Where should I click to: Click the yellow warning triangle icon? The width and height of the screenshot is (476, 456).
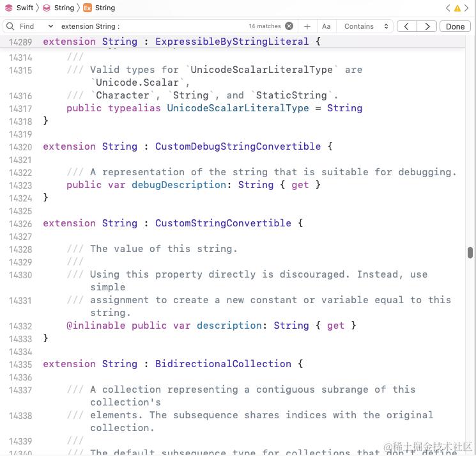pos(457,8)
